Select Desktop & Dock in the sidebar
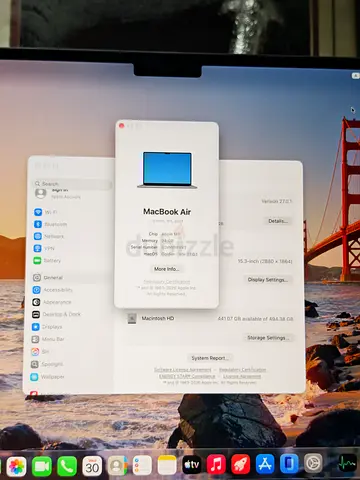360x480 pixels. point(56,314)
